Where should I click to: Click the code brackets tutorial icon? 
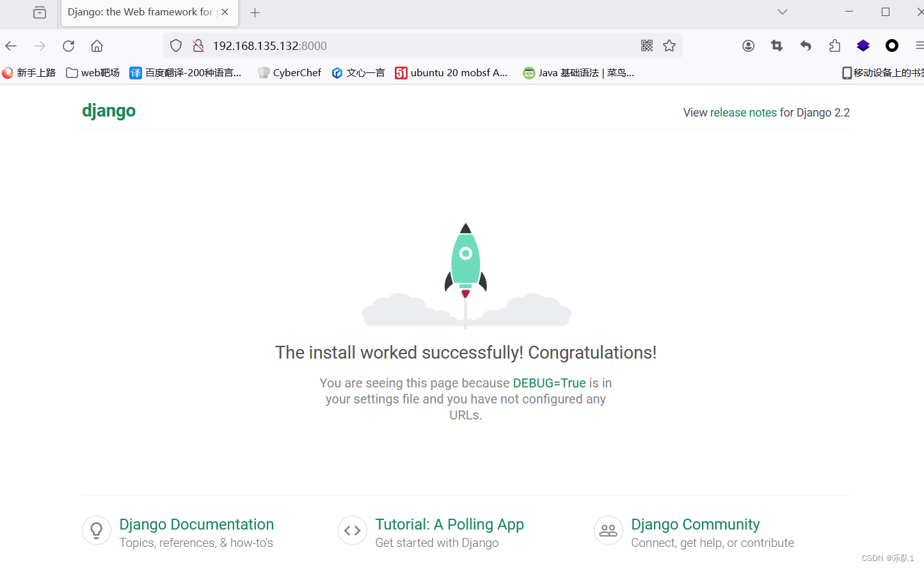(353, 530)
